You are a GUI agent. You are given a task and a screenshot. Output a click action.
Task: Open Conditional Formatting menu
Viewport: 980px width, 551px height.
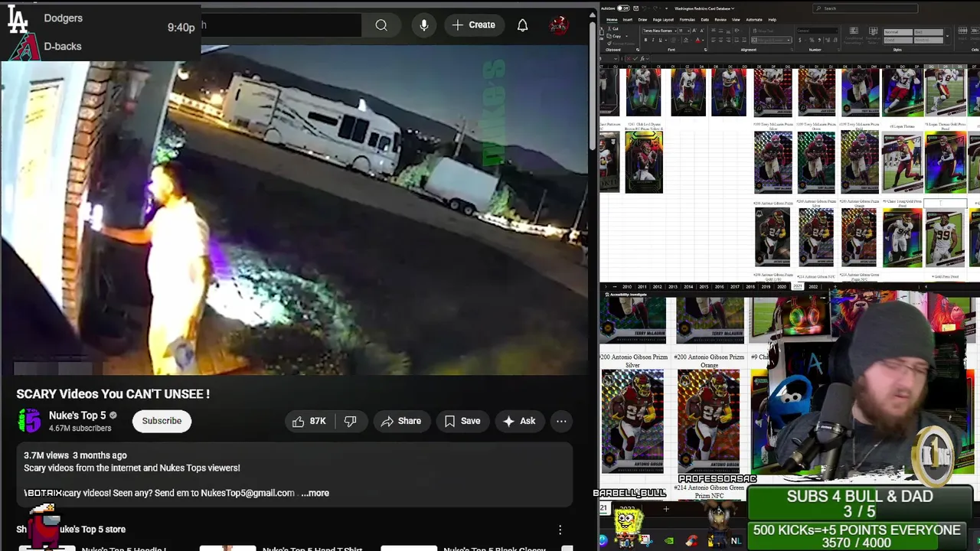854,35
